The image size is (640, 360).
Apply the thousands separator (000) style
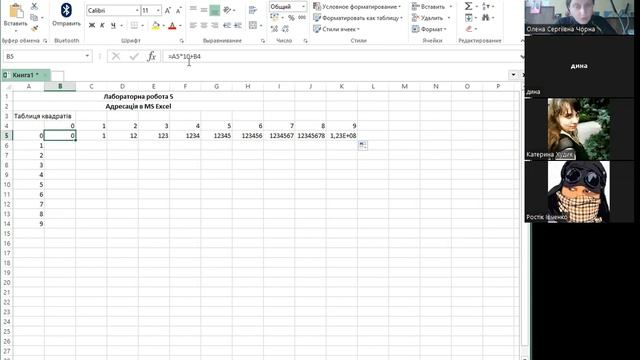coord(302,18)
